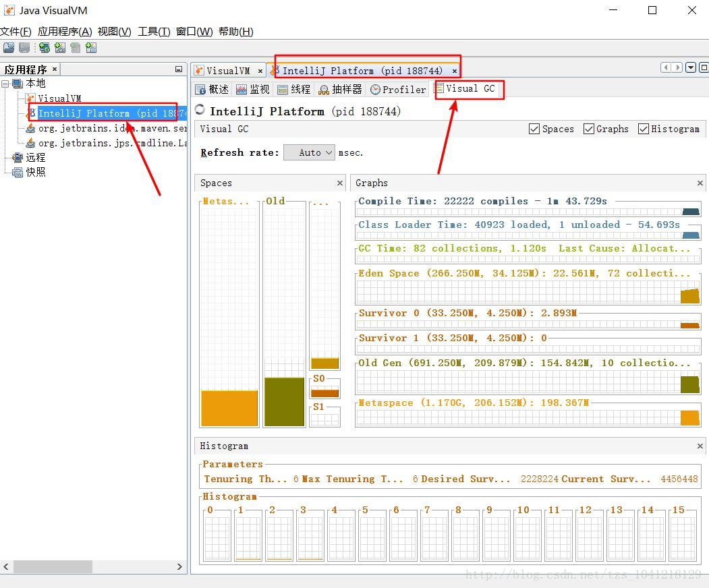Close the 应用程序 panel tab

coord(54,69)
